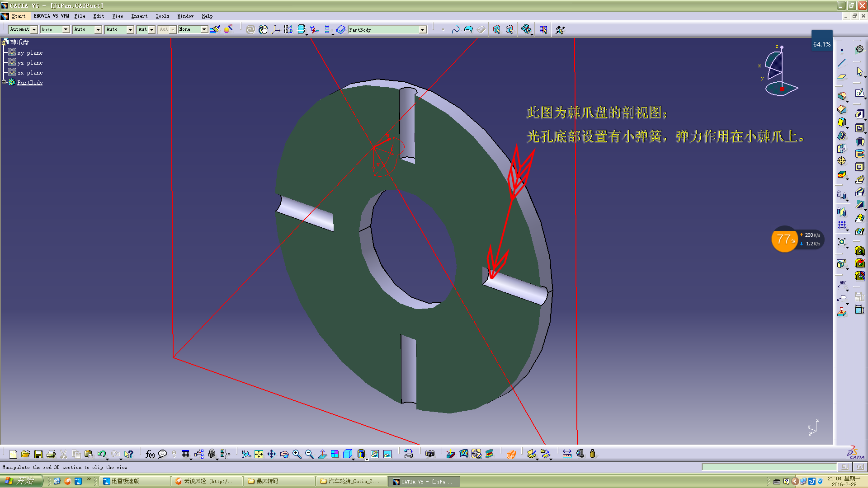
Task: Open 汽车轮胎_Catia folder taskbar button
Action: coord(351,481)
